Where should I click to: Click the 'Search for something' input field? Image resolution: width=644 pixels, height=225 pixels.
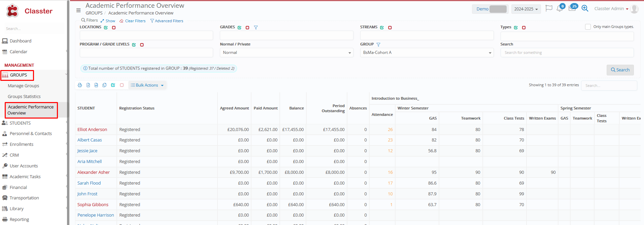pyautogui.click(x=567, y=53)
